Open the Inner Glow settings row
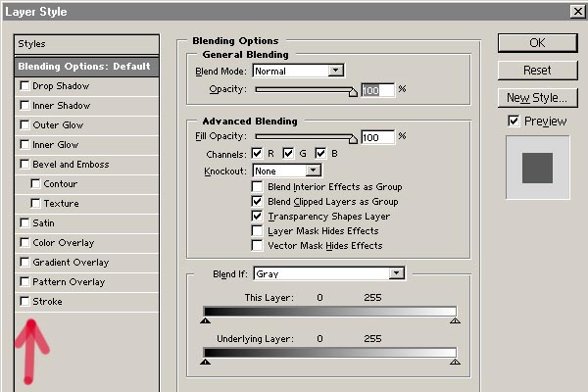Screen dimensions: 588x392 pyautogui.click(x=86, y=145)
